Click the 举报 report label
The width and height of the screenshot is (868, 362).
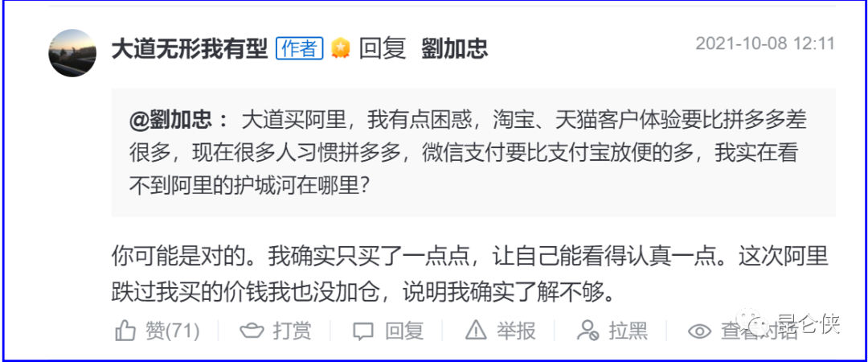[x=515, y=330]
